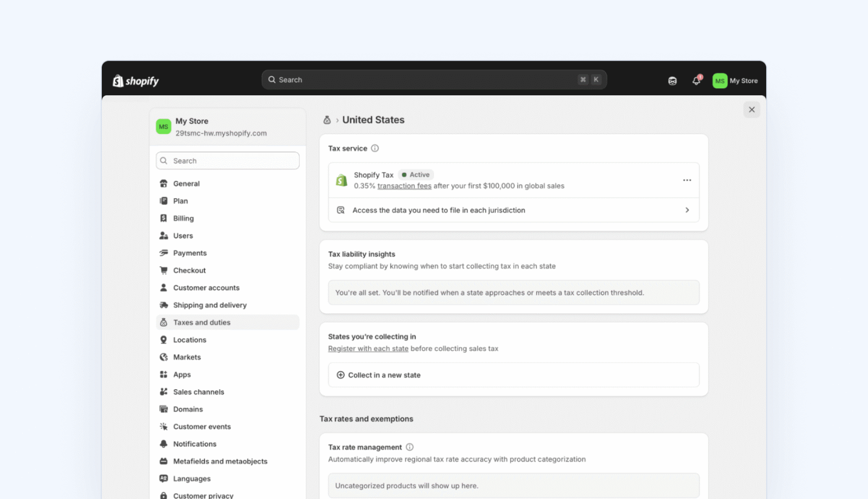
Task: Close the settings panel with X
Action: (x=752, y=109)
